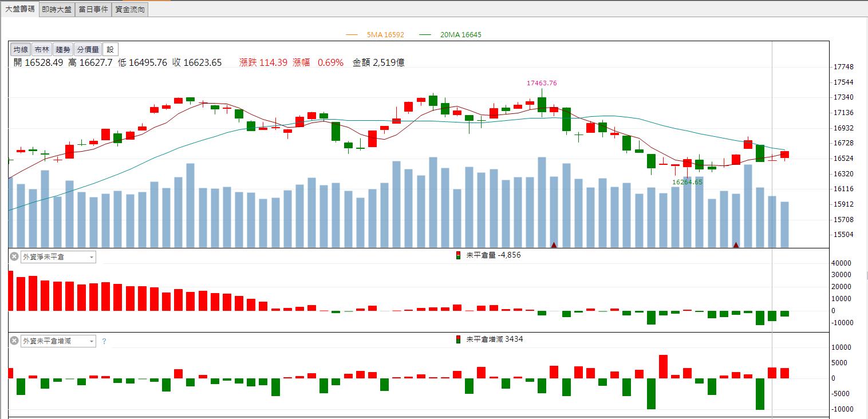Click the 未平倉量 legend color icon

458,255
